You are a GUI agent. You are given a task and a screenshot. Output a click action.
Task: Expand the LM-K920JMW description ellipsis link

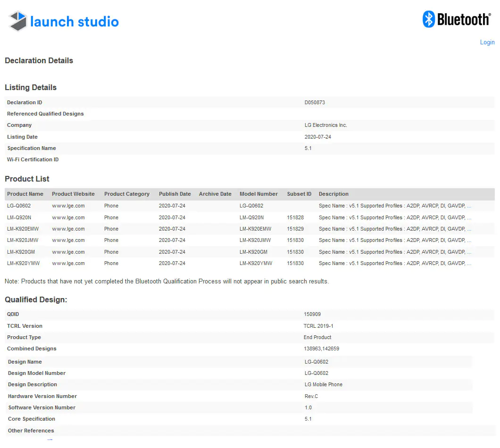469,241
